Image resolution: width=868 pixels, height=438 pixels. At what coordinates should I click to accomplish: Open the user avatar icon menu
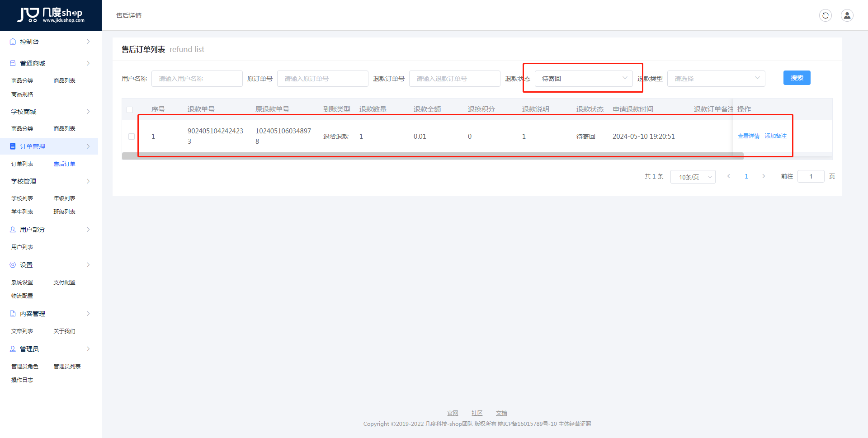pos(847,15)
